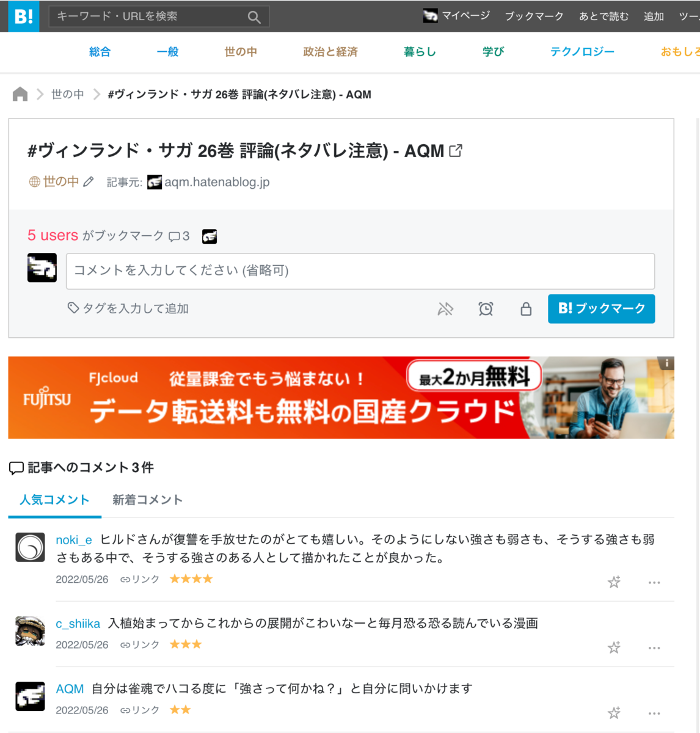Open more options for c_shiika comment
This screenshot has height=733, width=700.
[654, 648]
